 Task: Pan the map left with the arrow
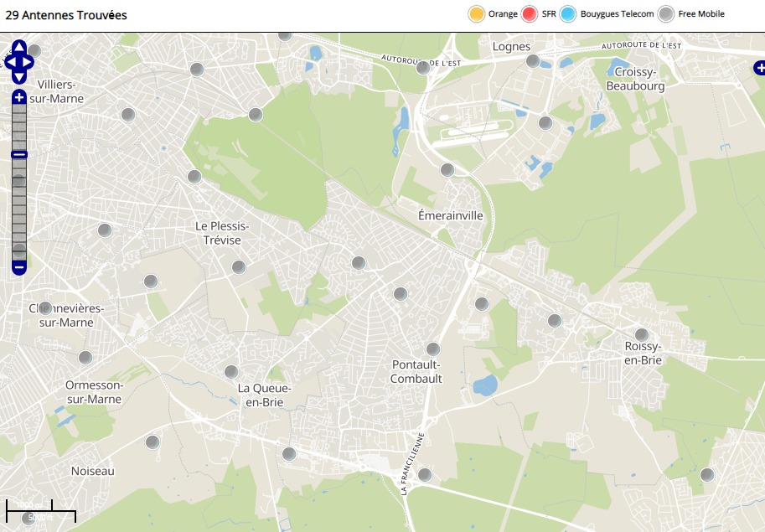8,62
